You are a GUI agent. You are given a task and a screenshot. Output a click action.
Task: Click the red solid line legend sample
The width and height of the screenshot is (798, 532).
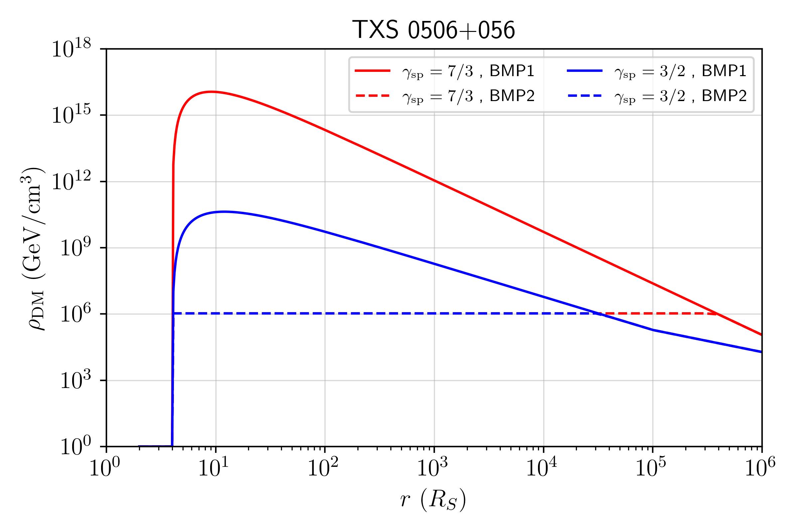pos(372,71)
